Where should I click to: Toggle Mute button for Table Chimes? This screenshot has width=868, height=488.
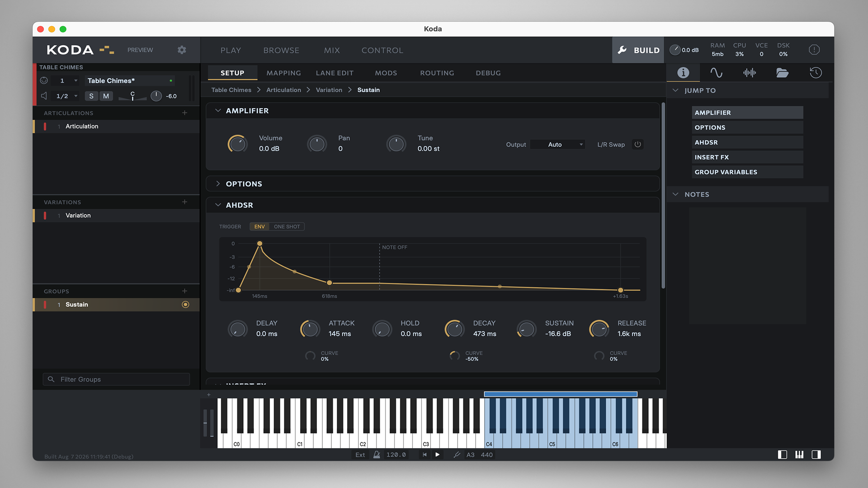[106, 96]
